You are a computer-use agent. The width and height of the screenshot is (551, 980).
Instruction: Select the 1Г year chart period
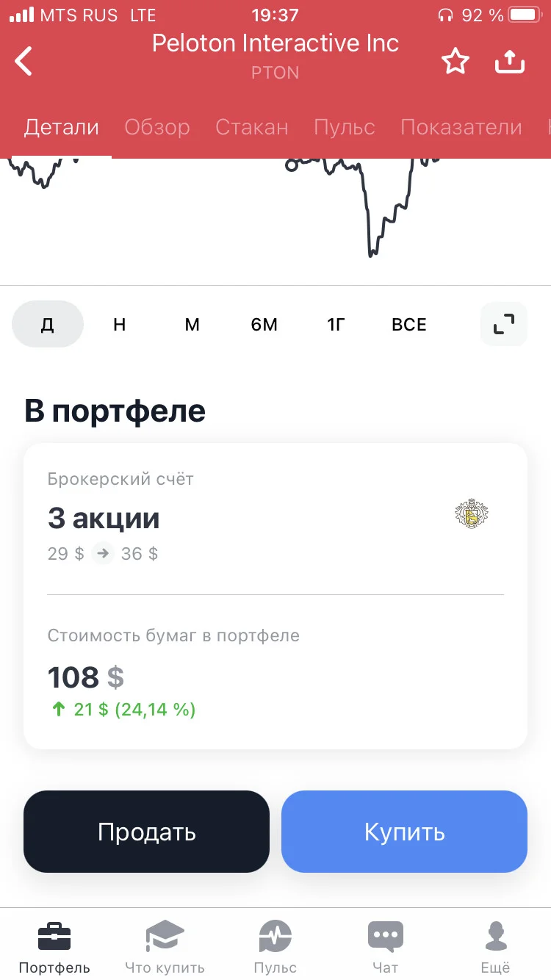click(336, 324)
